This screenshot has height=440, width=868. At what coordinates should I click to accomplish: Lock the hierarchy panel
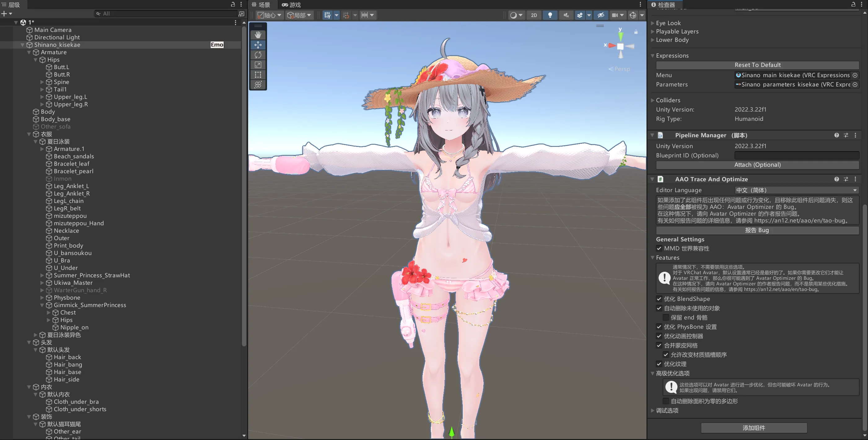(233, 4)
